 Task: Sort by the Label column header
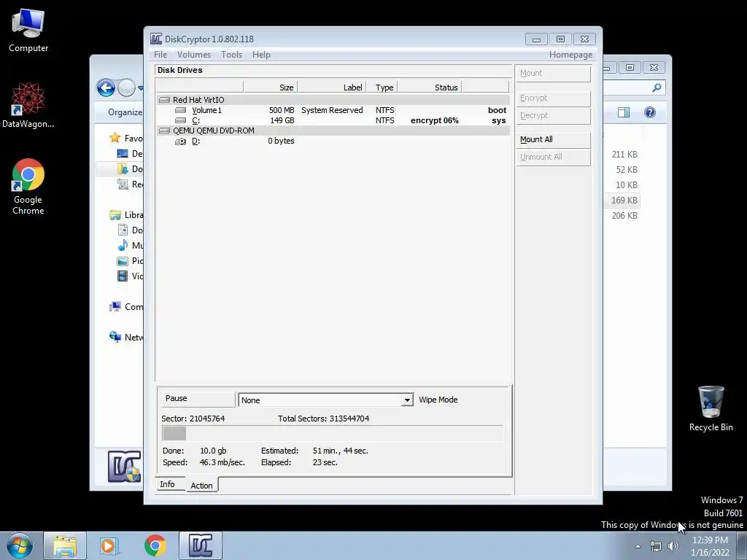tap(332, 87)
